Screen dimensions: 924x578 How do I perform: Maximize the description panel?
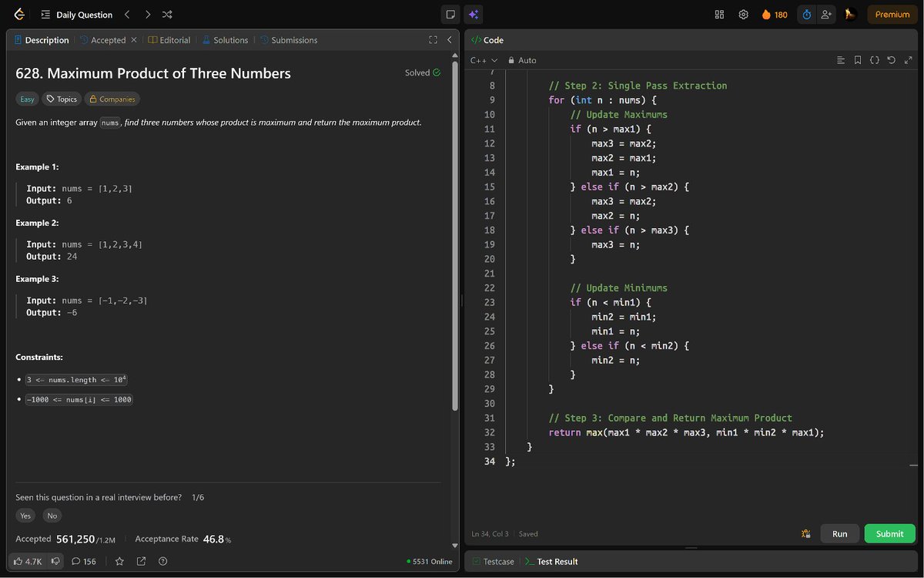433,40
